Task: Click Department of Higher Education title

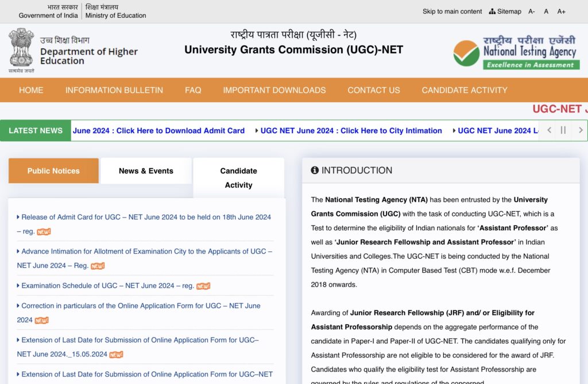Action: 89,56
